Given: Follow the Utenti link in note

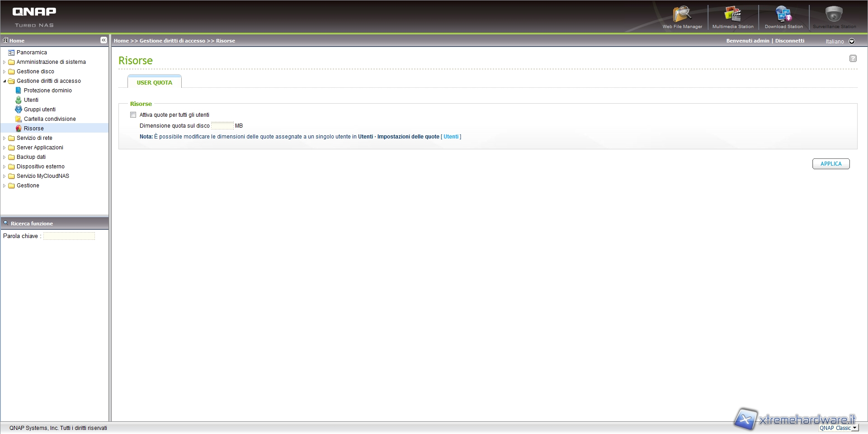Looking at the screenshot, I should (x=451, y=137).
